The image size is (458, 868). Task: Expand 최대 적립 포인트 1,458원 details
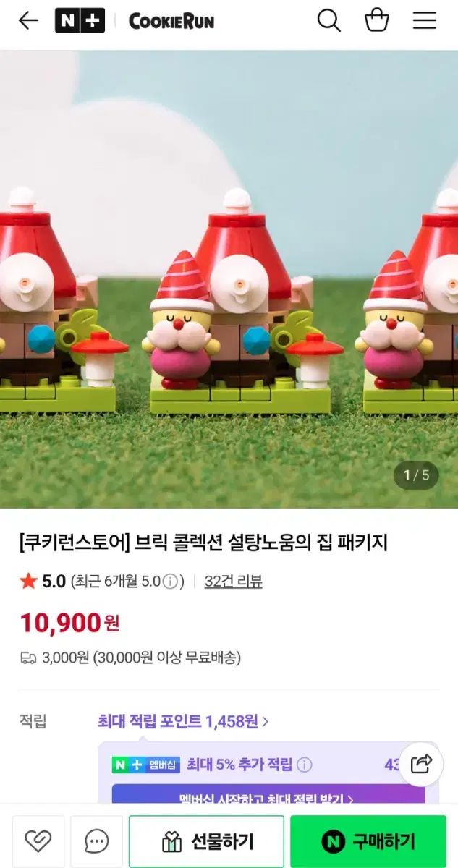pos(183,721)
